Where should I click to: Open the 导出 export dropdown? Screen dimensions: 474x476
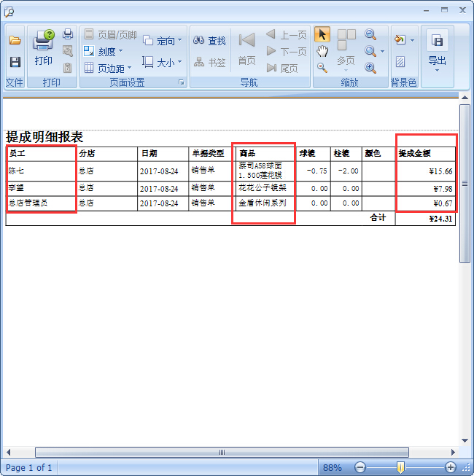click(437, 51)
